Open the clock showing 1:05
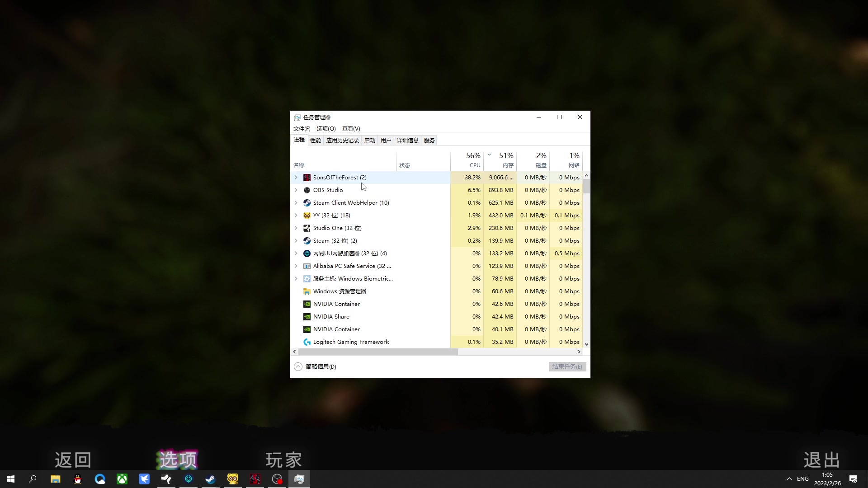The width and height of the screenshot is (868, 488). (x=827, y=479)
